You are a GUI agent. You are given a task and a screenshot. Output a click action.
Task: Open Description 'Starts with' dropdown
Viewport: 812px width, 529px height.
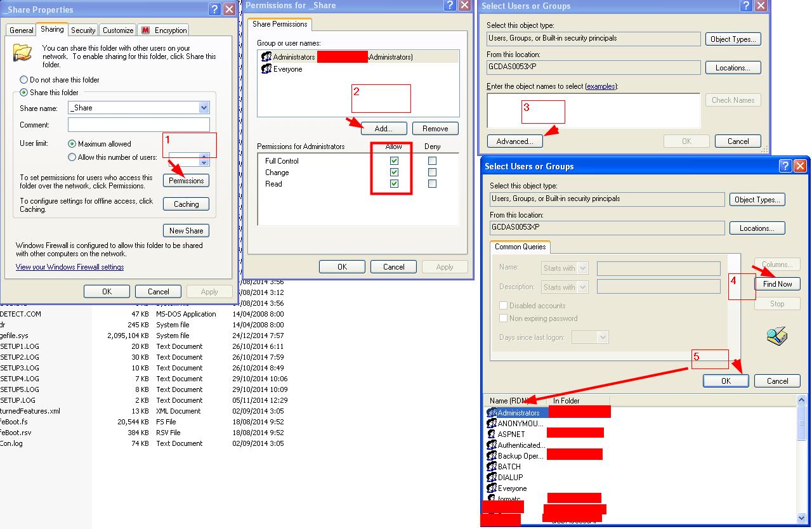(x=583, y=287)
